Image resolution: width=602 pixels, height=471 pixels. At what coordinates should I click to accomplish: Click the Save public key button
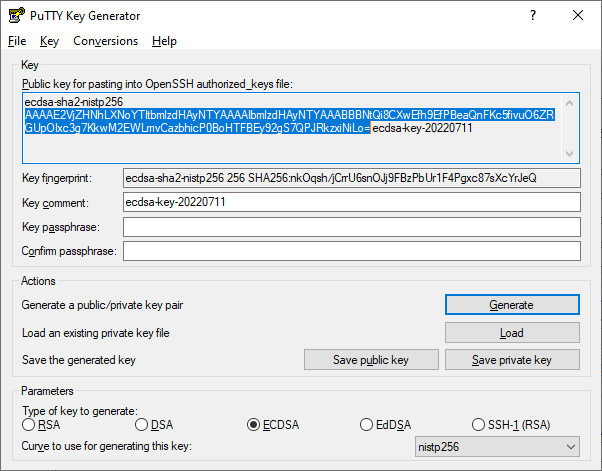point(371,360)
